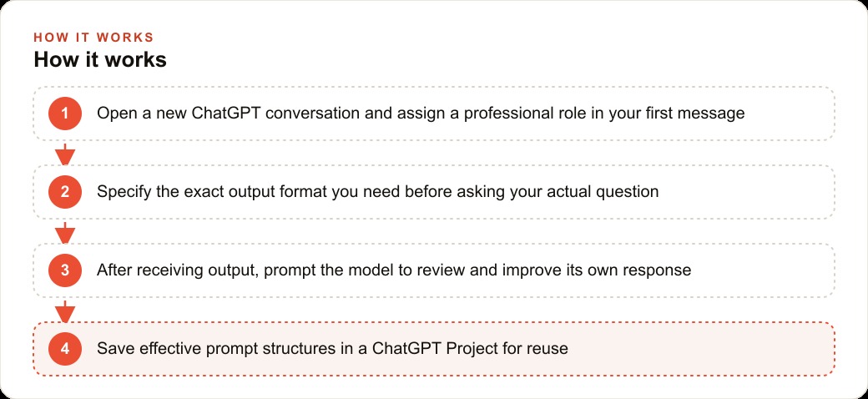The height and width of the screenshot is (399, 868).
Task: Select the 'Specify the exact output format' step text
Action: [377, 192]
